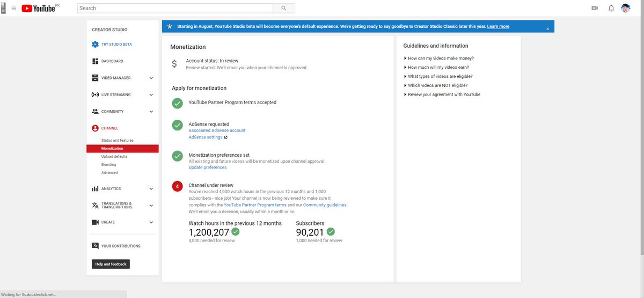Click the 1,200,207 watch hours value

[209, 232]
